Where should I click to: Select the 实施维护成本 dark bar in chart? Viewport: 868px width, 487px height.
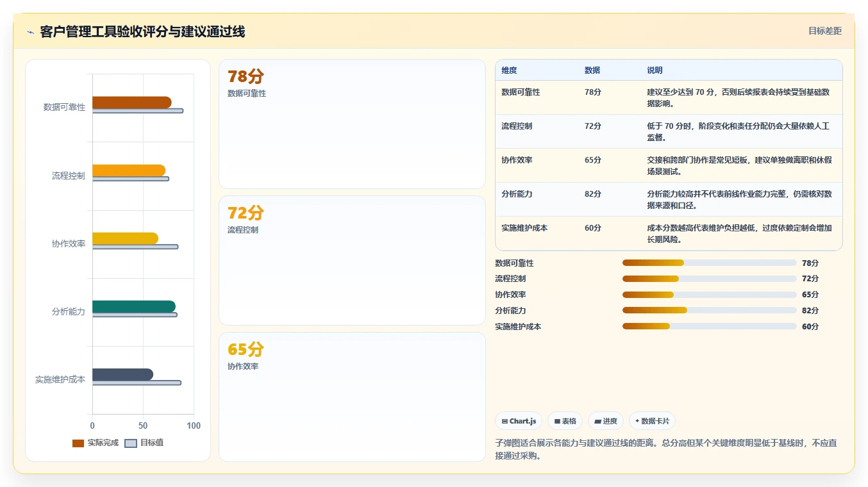[x=122, y=374]
